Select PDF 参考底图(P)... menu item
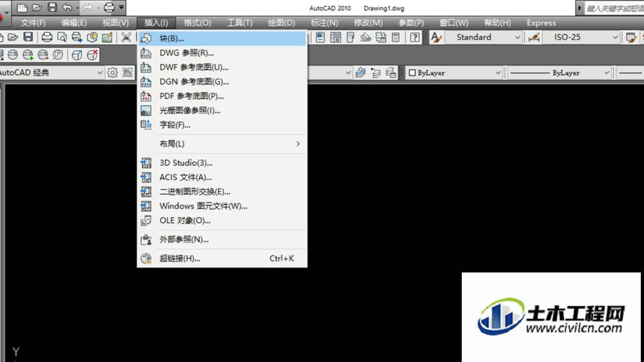This screenshot has height=362, width=644. 222,96
